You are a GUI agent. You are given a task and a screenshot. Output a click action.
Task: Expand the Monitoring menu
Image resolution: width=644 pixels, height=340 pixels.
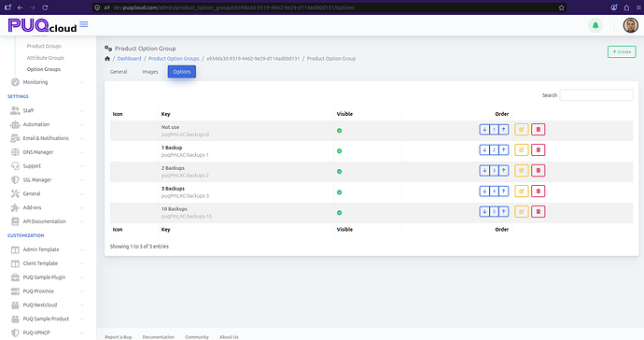(48, 82)
